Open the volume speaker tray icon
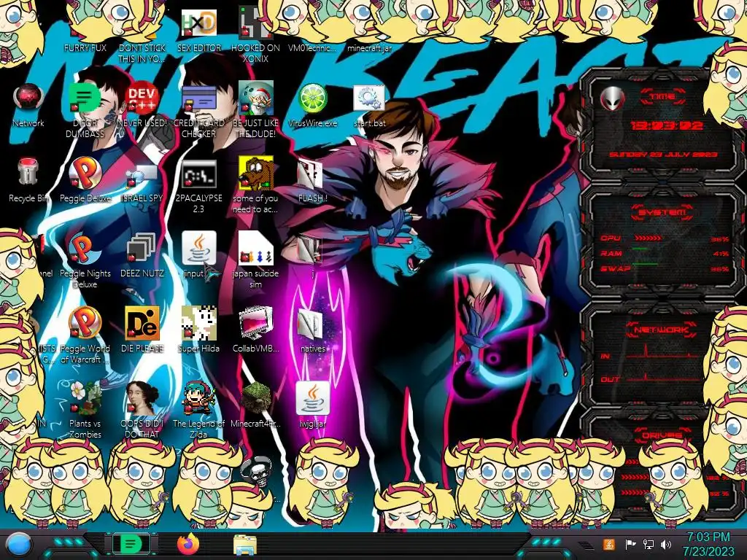This screenshot has height=560, width=747. coord(666,544)
